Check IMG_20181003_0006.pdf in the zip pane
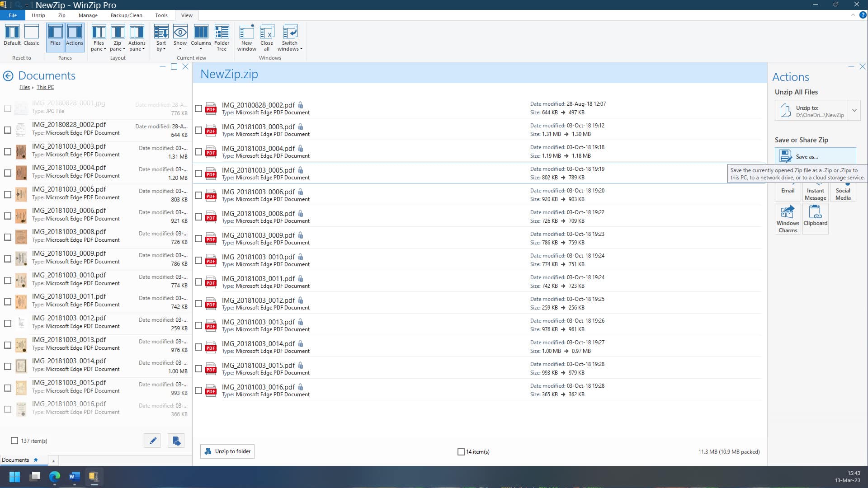Screen dimensions: 868x488 198,195
